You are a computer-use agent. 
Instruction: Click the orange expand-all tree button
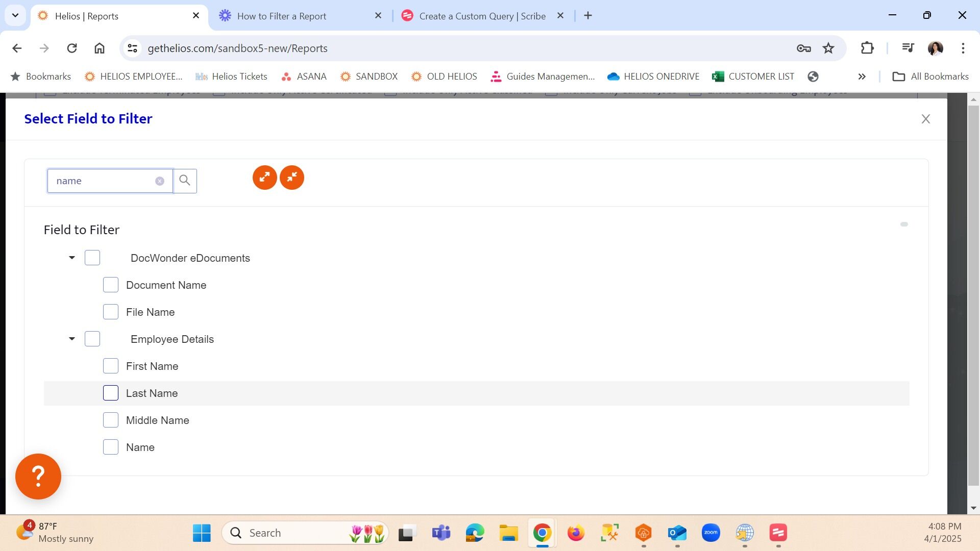[x=264, y=178]
